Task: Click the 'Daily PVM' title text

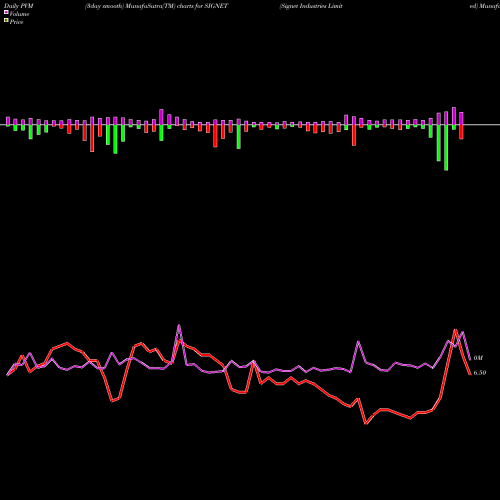Action: click(x=19, y=6)
